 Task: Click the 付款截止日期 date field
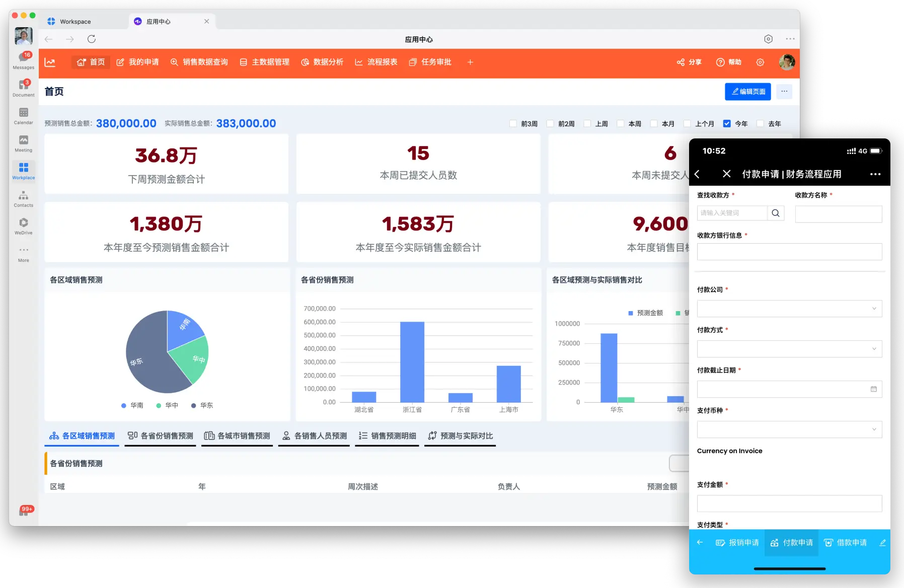point(789,389)
